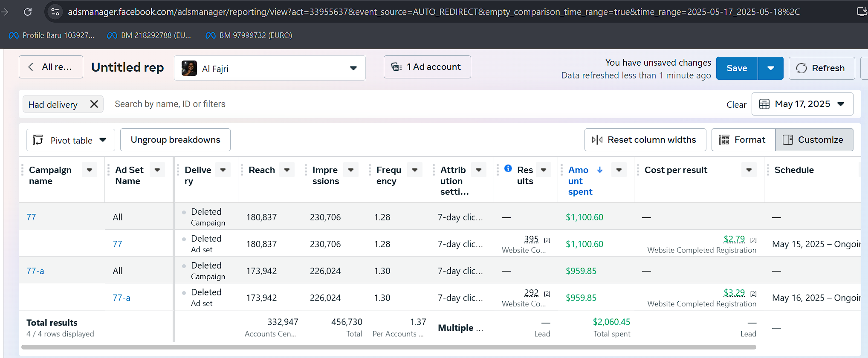This screenshot has width=868, height=358.
Task: Click the site information icon in address bar
Action: point(55,12)
